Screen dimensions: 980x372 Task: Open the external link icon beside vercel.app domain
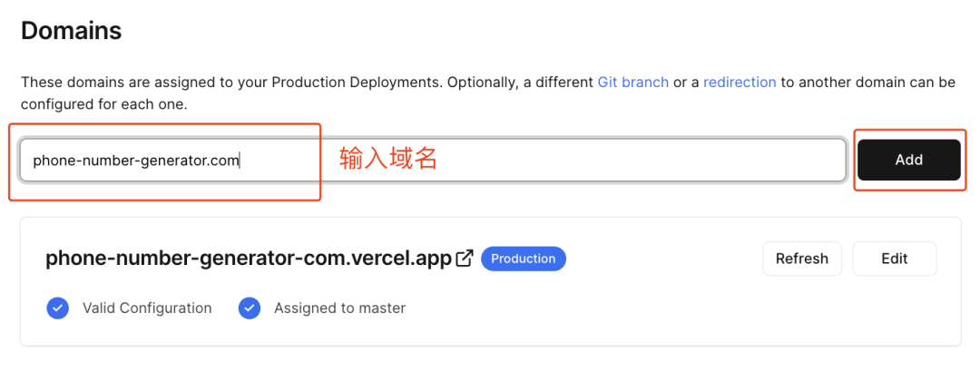point(465,259)
